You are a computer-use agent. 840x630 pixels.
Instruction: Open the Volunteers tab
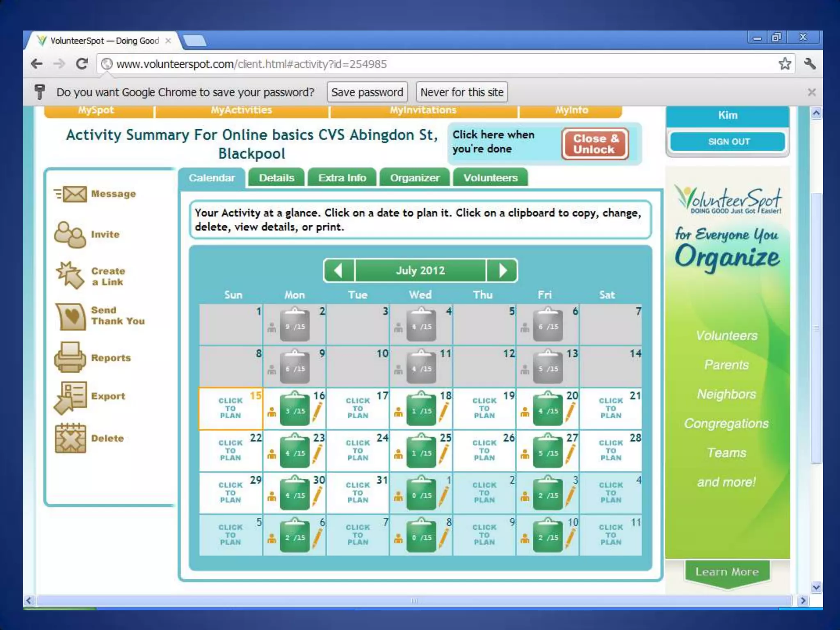(x=491, y=178)
